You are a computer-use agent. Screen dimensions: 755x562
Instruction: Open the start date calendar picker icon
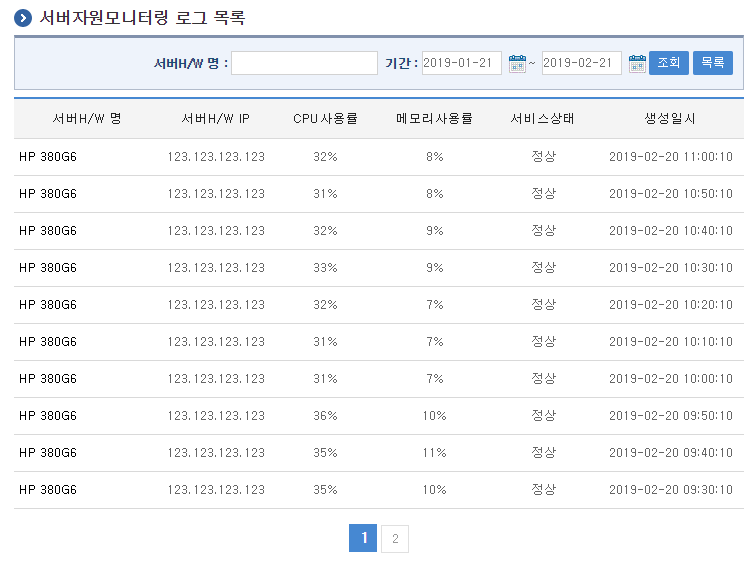click(x=517, y=64)
